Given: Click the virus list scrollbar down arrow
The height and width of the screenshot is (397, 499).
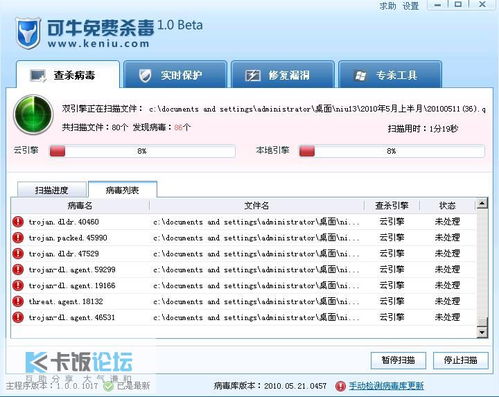Looking at the screenshot, I should coord(482,332).
